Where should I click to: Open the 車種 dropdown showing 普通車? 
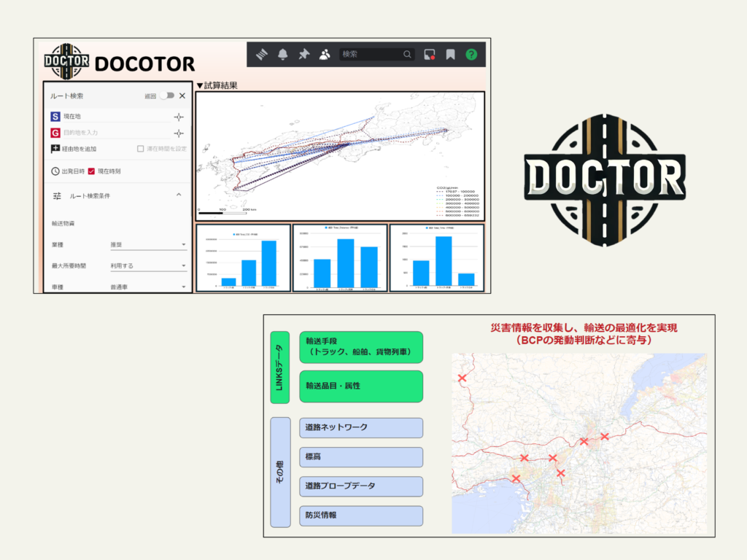(x=148, y=287)
